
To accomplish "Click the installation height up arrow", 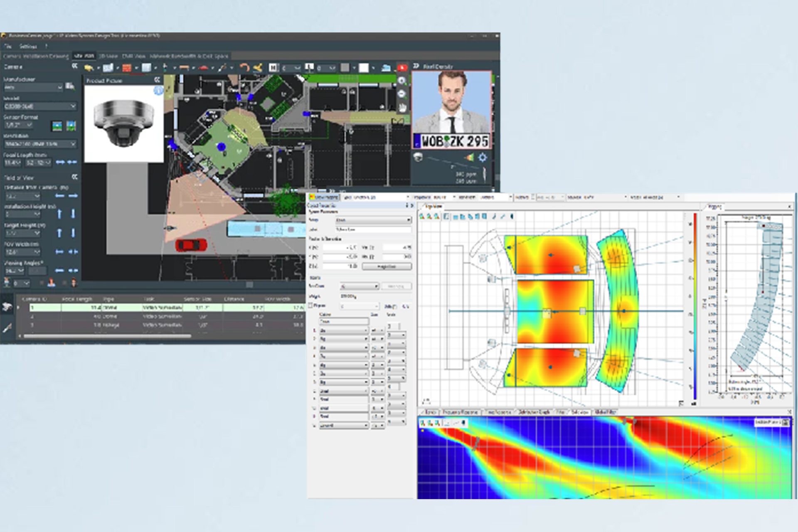I will coord(59,214).
